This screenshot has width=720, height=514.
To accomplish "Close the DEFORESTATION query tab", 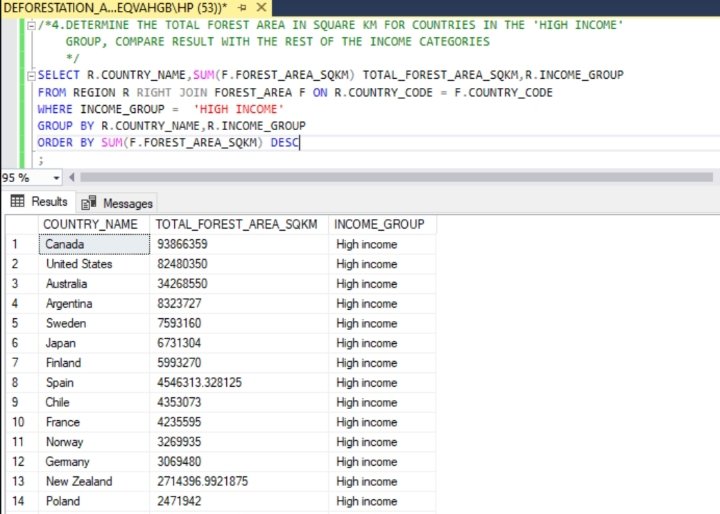I will click(261, 7).
